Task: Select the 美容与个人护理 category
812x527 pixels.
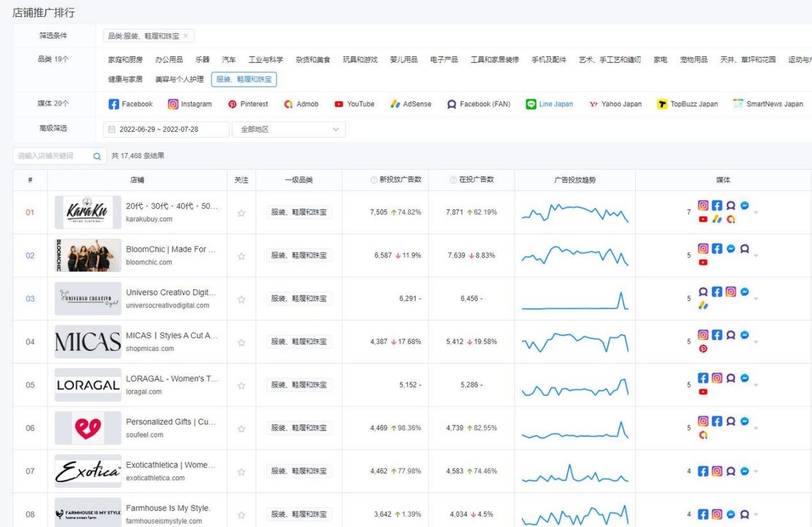Action: (x=179, y=79)
